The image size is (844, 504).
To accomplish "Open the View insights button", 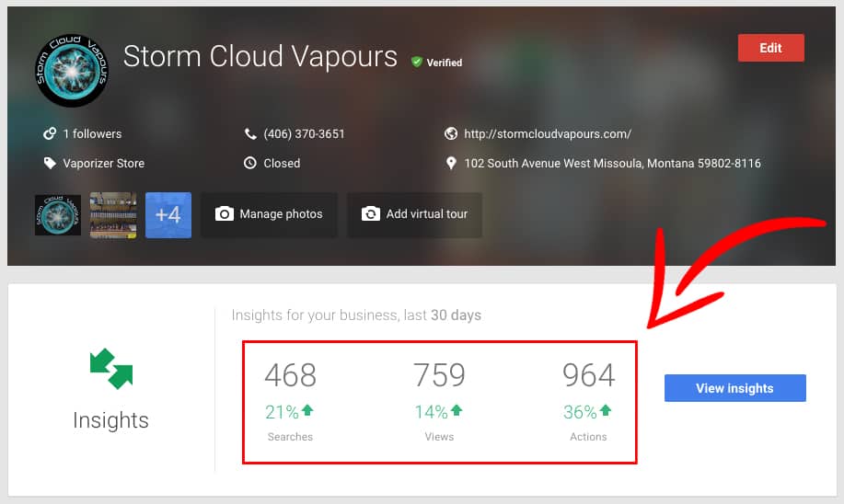I will point(734,388).
